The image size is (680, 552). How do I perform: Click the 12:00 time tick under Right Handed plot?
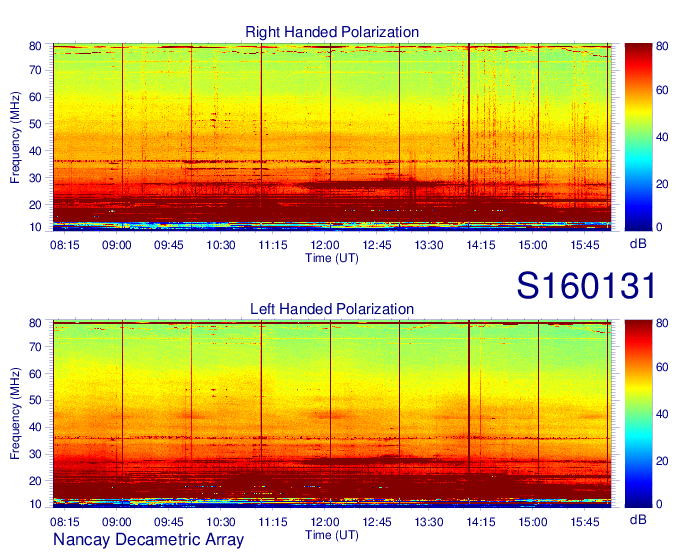click(x=325, y=245)
